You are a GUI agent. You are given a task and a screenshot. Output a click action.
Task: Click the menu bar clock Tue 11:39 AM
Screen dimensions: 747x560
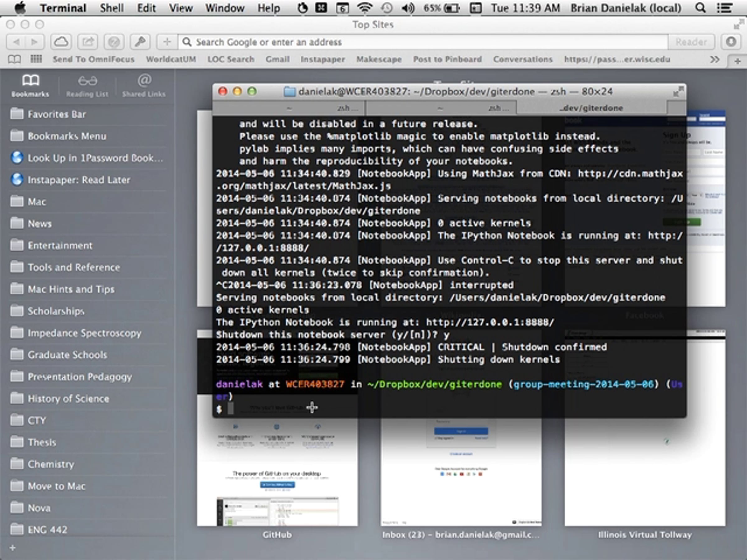point(525,8)
